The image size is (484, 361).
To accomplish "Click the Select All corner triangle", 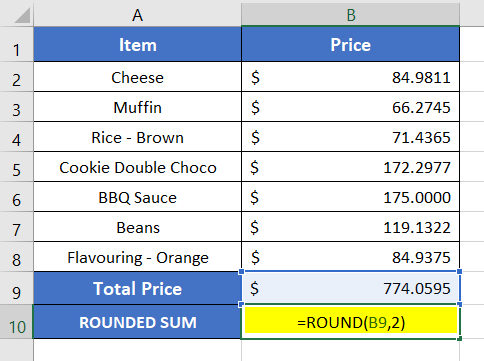I will (22, 15).
